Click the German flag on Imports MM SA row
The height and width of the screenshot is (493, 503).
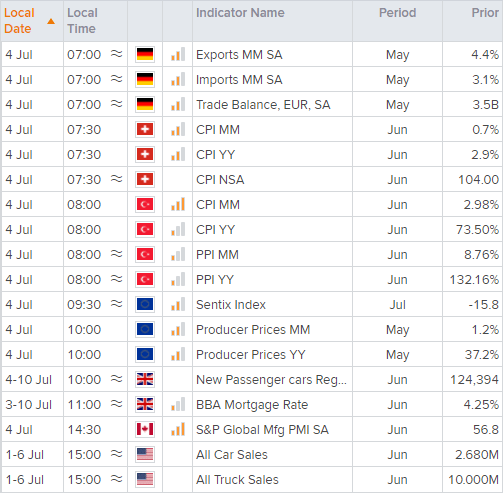click(145, 79)
